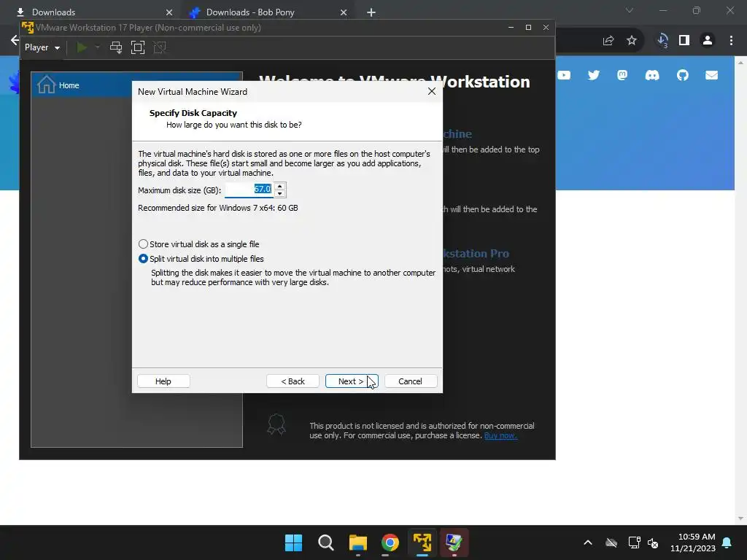747x560 pixels.
Task: Increase disk size with up arrow
Action: click(x=279, y=186)
